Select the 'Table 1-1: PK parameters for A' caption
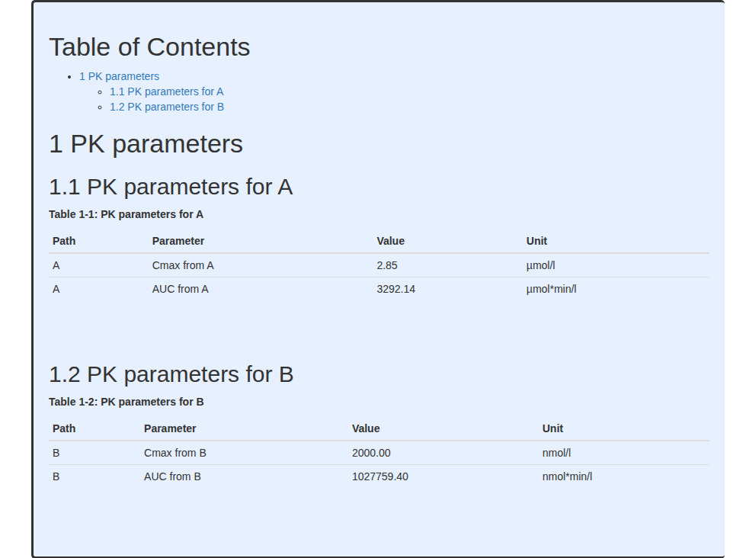The image size is (756, 558). [x=126, y=214]
